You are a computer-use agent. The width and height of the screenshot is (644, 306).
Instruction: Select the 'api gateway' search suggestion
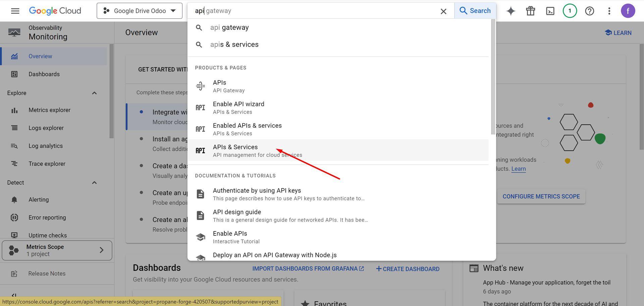coord(338,28)
